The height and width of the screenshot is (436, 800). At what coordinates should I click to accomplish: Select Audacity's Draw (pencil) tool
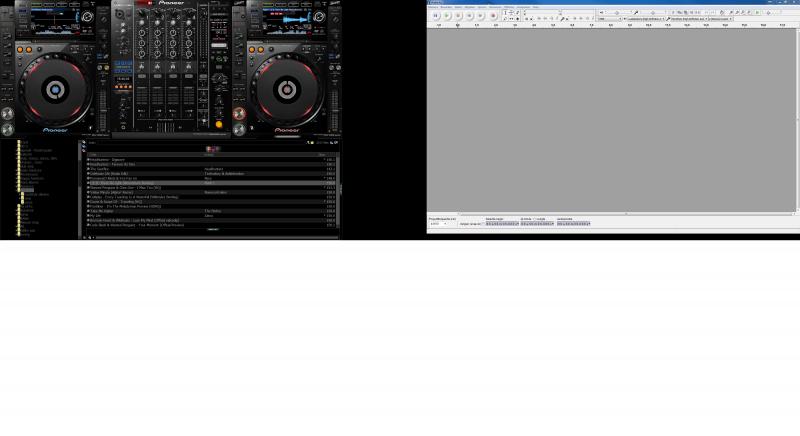click(x=518, y=12)
